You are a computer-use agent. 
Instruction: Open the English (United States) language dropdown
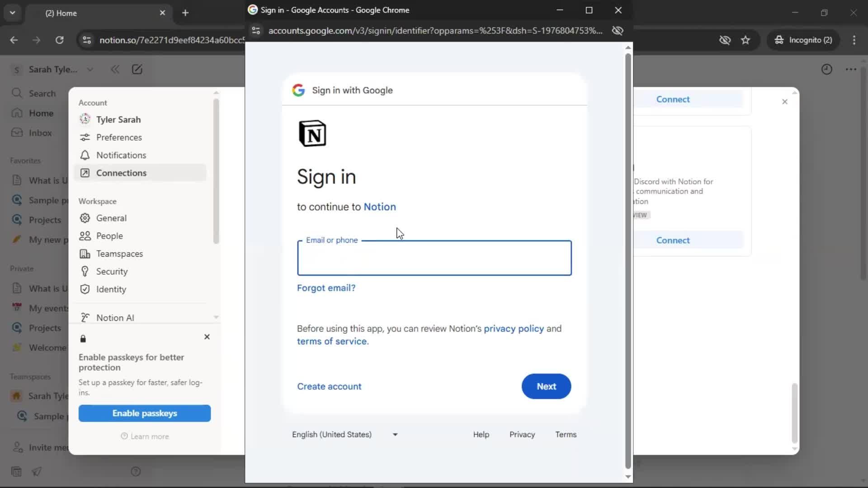point(345,434)
